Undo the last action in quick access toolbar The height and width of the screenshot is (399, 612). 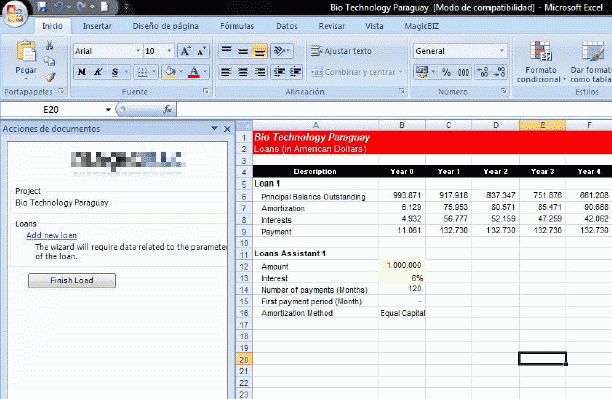[59, 7]
